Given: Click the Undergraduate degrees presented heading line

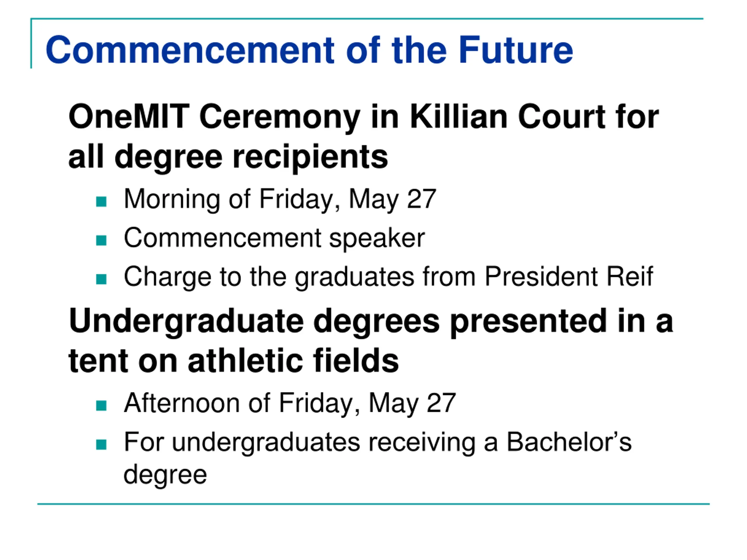Looking at the screenshot, I should coord(371,321).
